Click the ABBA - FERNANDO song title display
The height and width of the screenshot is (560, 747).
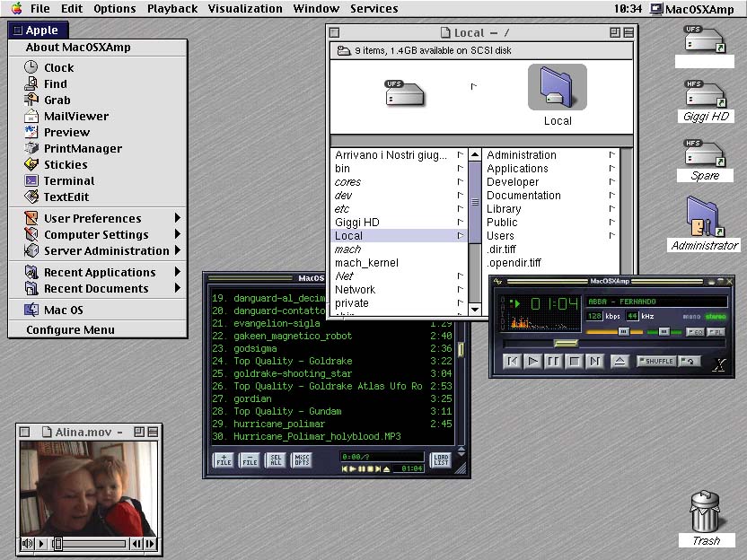(x=656, y=302)
